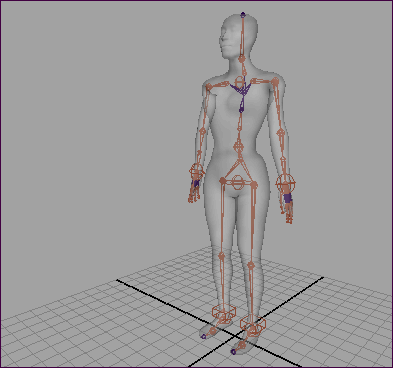Select the circular chest control at the collar

[x=240, y=81]
